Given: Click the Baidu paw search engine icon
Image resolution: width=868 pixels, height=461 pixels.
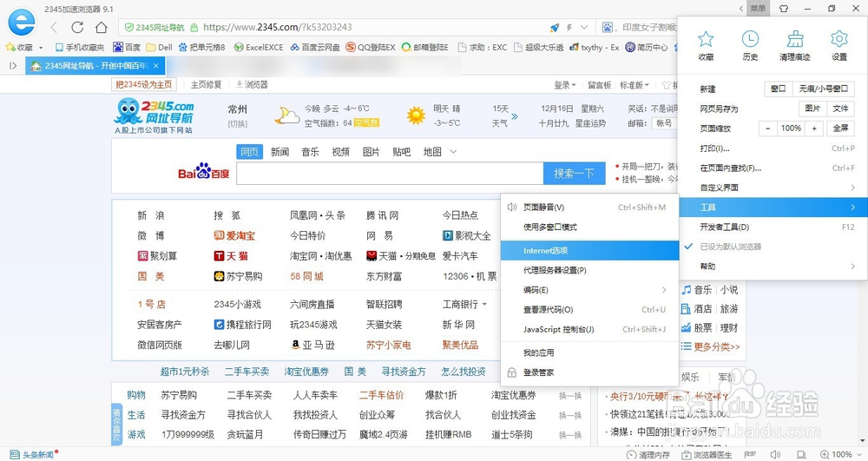Looking at the screenshot, I should 608,27.
